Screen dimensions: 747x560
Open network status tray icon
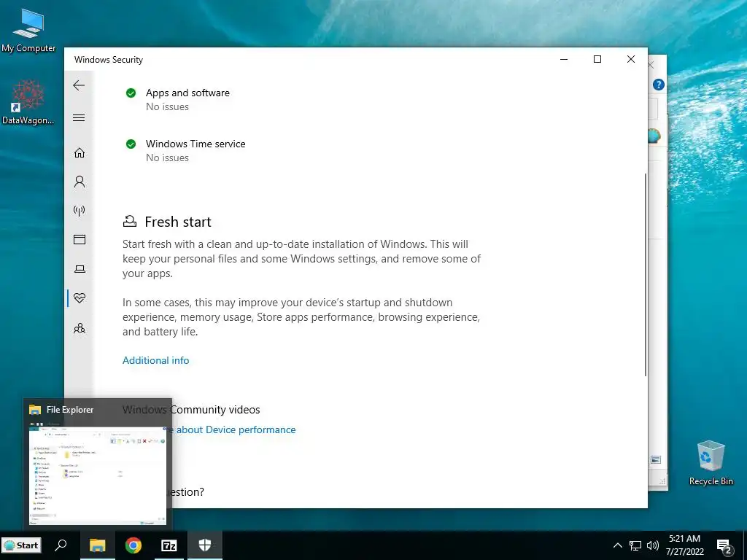(635, 545)
